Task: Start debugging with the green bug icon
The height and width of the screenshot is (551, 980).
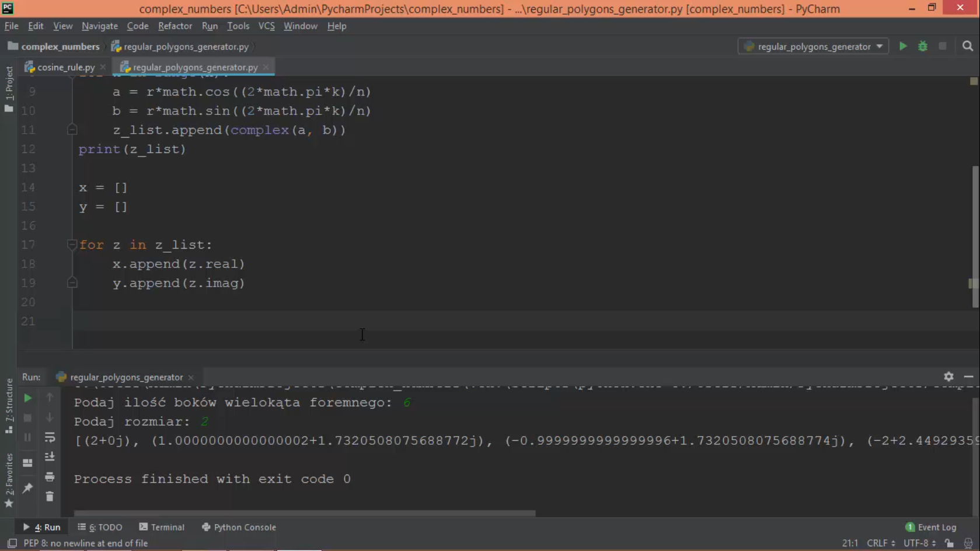Action: [923, 46]
